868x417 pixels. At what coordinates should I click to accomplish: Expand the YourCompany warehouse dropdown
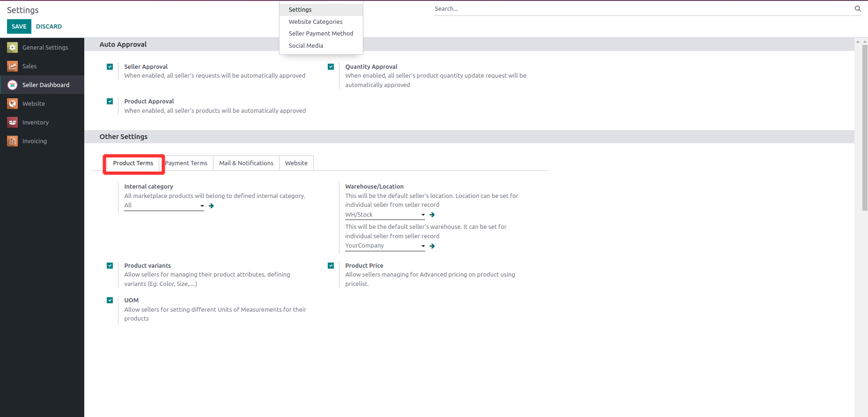tap(423, 246)
